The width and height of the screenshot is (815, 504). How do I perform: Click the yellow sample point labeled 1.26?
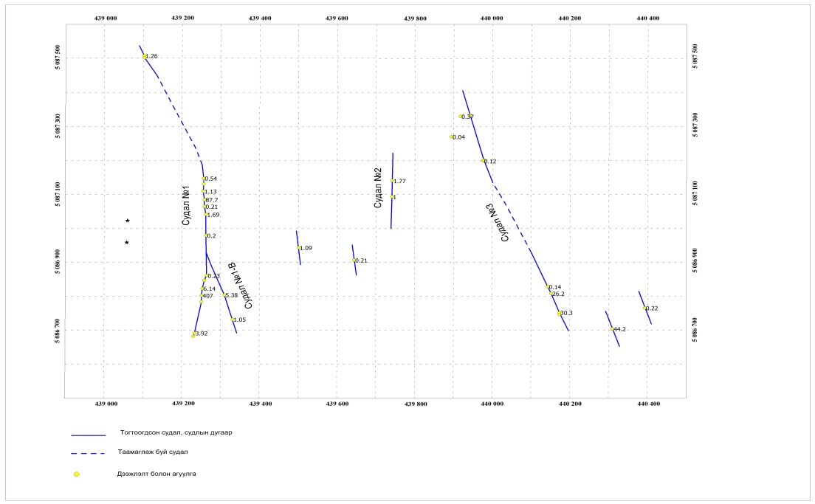[x=145, y=57]
